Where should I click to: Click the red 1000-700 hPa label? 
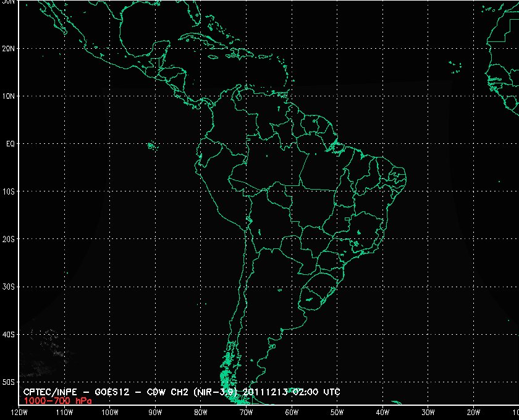(57, 401)
